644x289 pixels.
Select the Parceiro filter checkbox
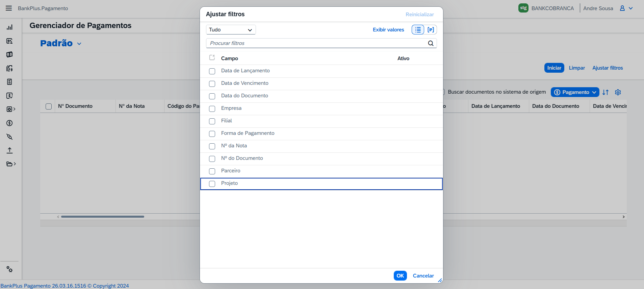pos(212,171)
